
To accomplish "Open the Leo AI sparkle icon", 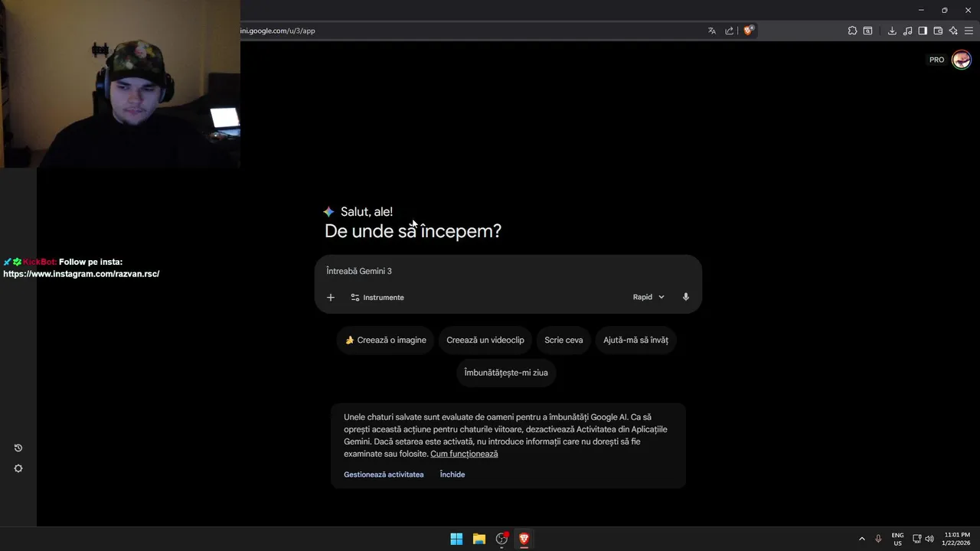I will (x=953, y=31).
